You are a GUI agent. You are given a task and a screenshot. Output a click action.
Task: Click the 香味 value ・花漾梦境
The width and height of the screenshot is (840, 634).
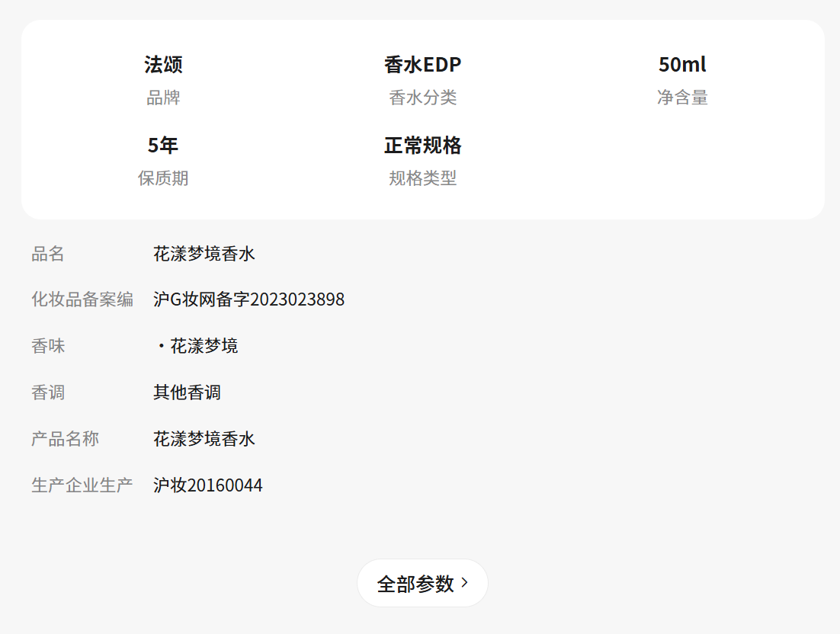[198, 346]
